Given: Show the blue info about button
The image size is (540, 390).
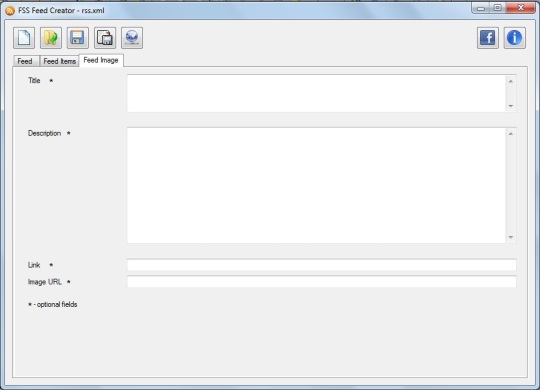Looking at the screenshot, I should 515,38.
